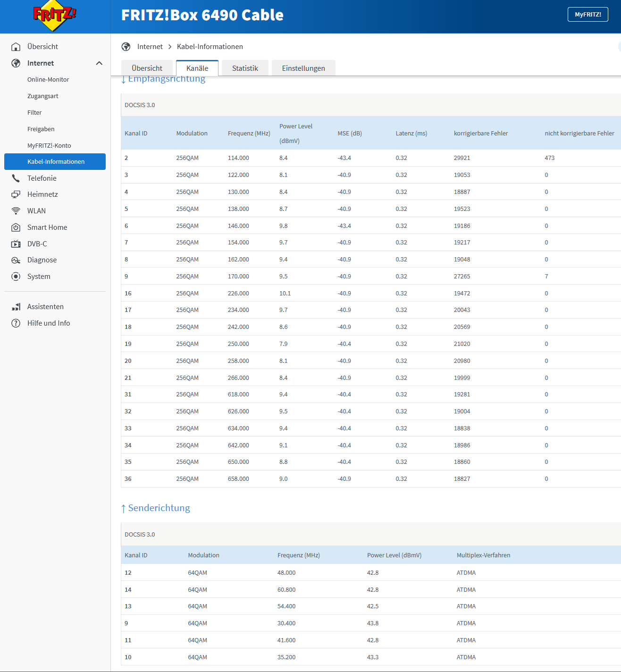Click Internet in the breadcrumb
This screenshot has height=672, width=621.
point(150,47)
